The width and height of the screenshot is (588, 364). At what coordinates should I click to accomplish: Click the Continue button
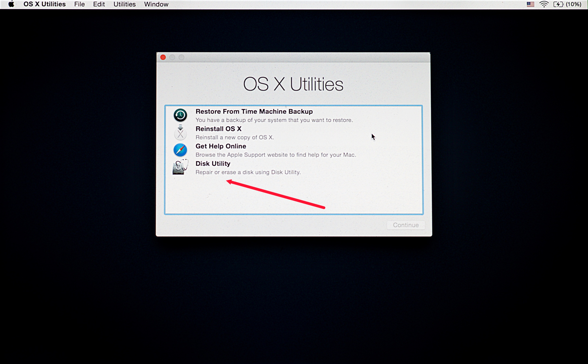pyautogui.click(x=406, y=225)
